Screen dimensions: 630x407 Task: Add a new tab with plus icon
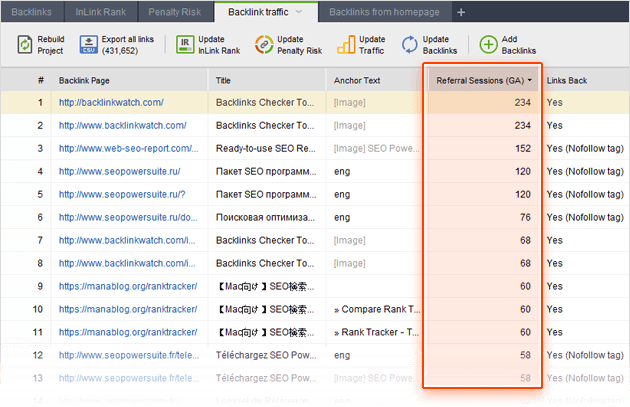pyautogui.click(x=461, y=12)
